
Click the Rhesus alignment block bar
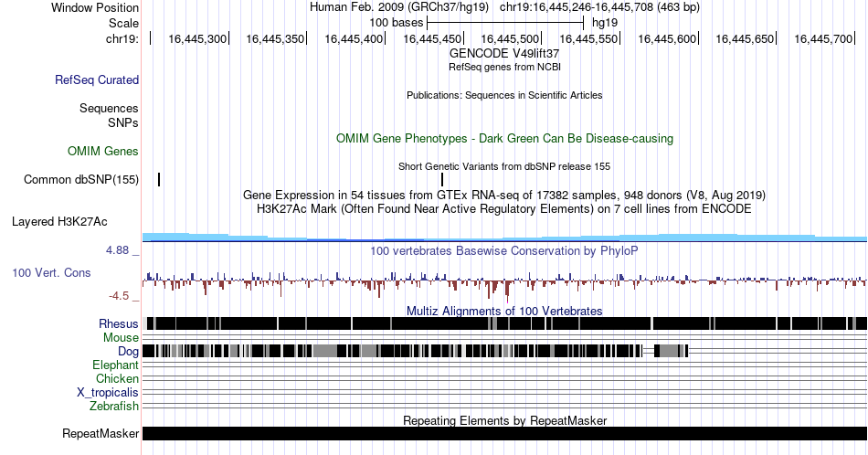click(x=504, y=323)
